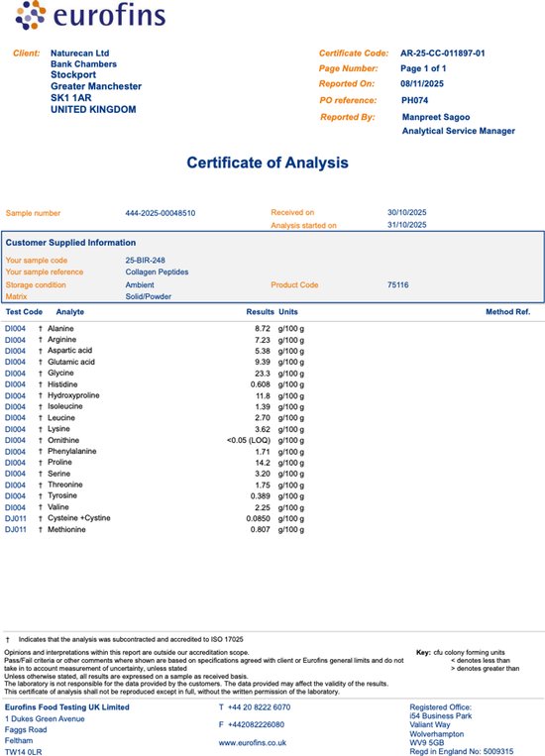
Task: Select sample number 444-2025-00048510
Action: click(x=161, y=213)
